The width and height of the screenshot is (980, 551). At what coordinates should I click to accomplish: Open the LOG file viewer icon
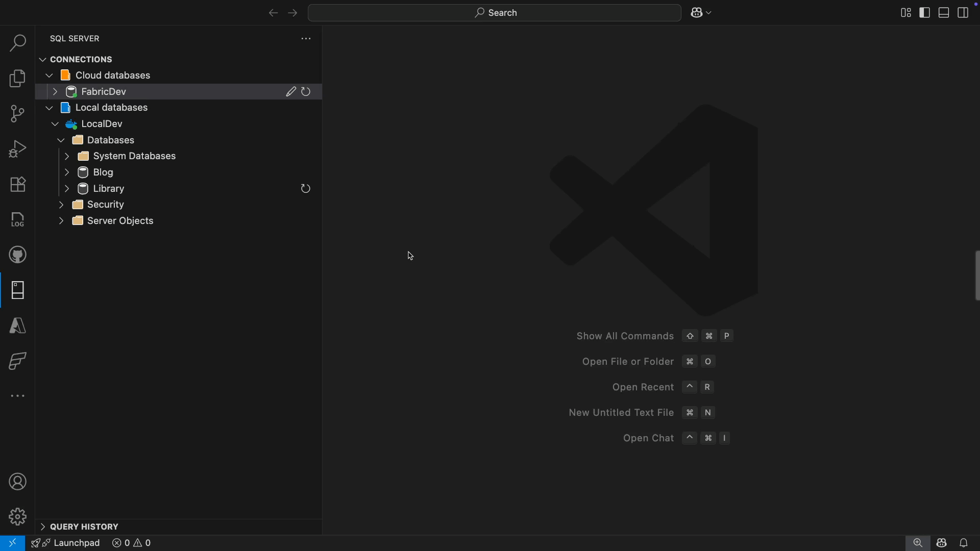[x=18, y=219]
